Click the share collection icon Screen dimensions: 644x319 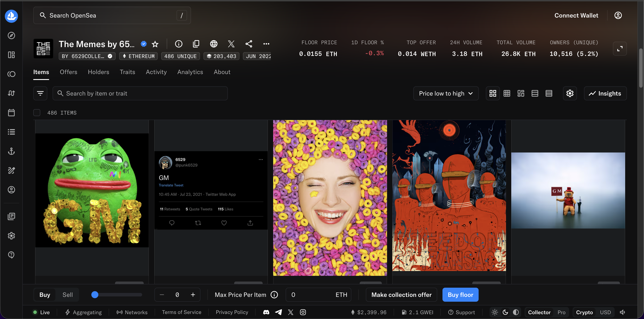(x=248, y=44)
